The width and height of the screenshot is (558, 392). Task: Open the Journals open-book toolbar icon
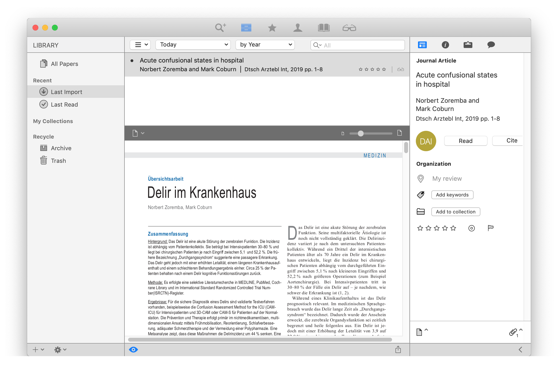click(x=323, y=28)
